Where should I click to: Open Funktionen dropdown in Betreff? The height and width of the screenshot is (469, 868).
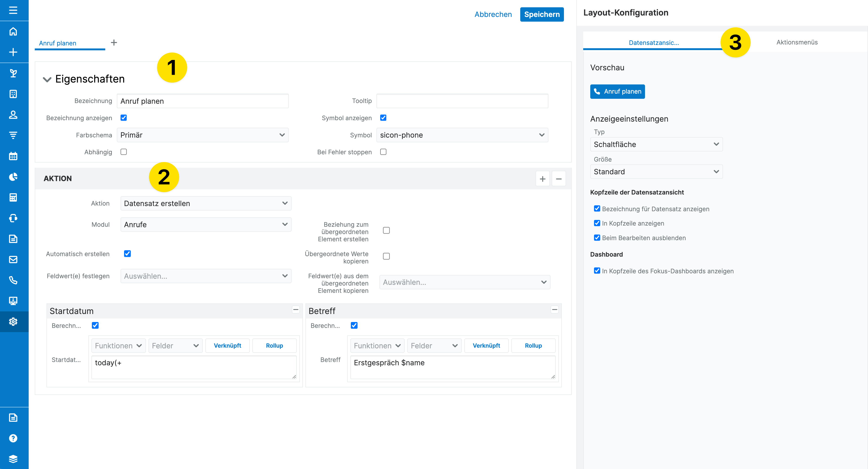377,346
